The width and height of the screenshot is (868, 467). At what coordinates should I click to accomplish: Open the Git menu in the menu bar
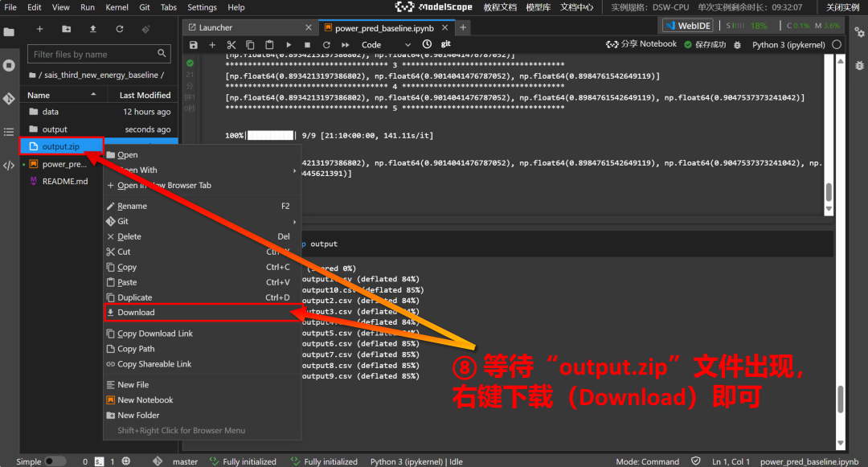145,7
